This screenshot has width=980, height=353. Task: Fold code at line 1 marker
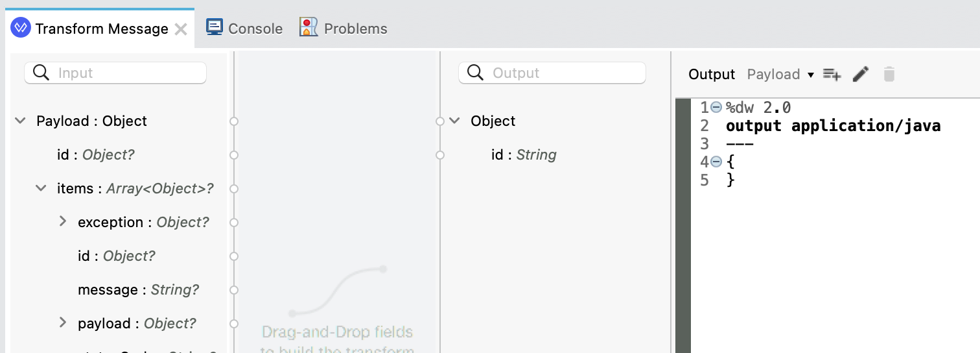(716, 107)
